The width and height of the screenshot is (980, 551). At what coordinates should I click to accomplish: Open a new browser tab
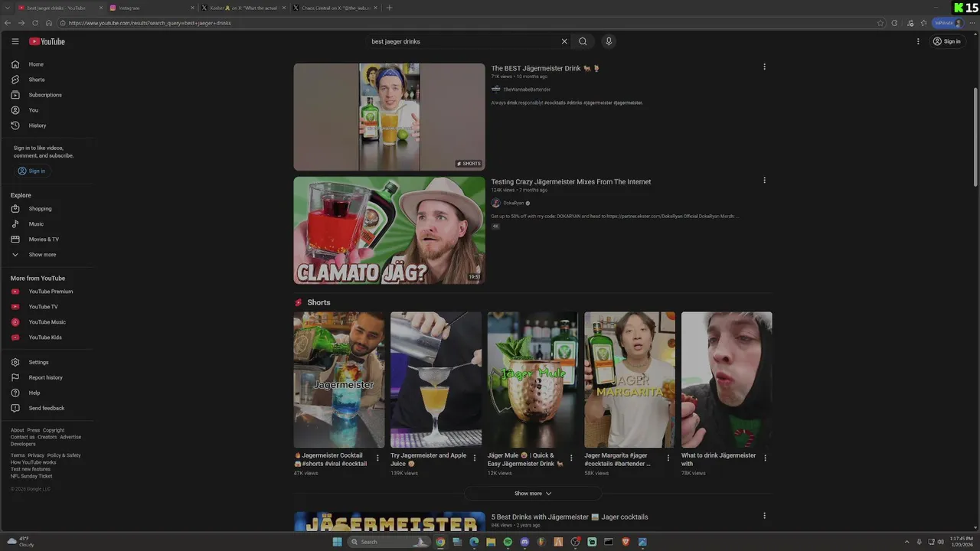coord(389,8)
